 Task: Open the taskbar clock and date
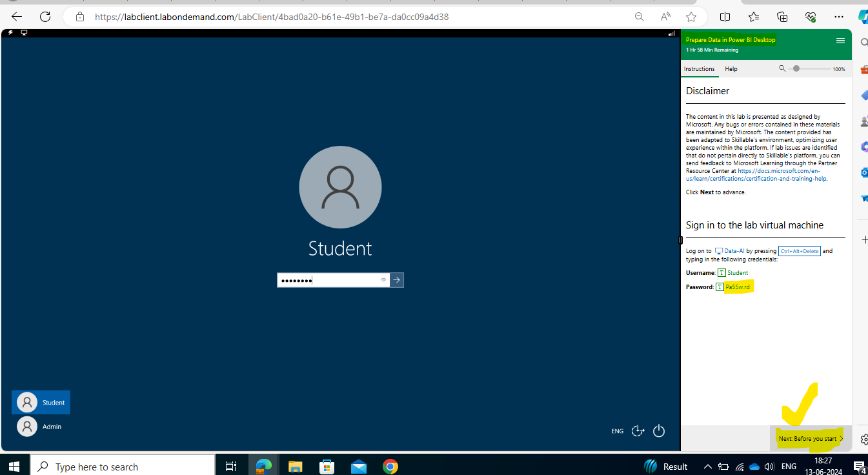pyautogui.click(x=823, y=466)
